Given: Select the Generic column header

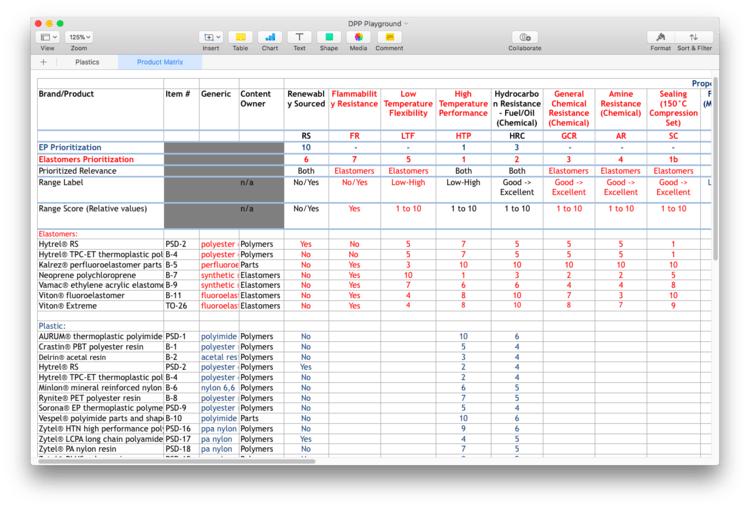Looking at the screenshot, I should [x=219, y=109].
